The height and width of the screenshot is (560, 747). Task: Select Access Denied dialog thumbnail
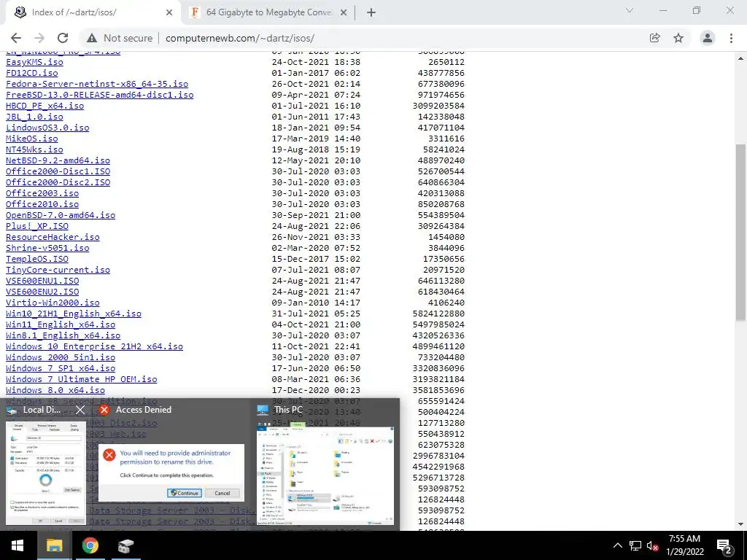(x=171, y=472)
